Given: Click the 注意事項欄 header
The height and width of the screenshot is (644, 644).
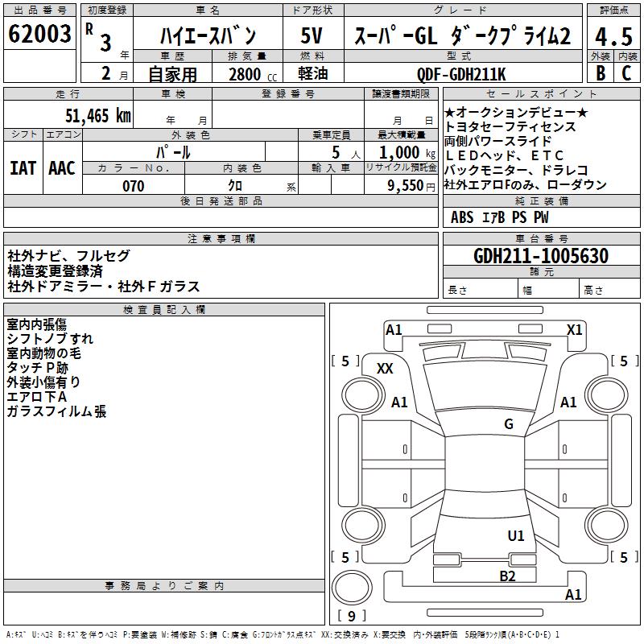Looking at the screenshot, I should tap(221, 238).
